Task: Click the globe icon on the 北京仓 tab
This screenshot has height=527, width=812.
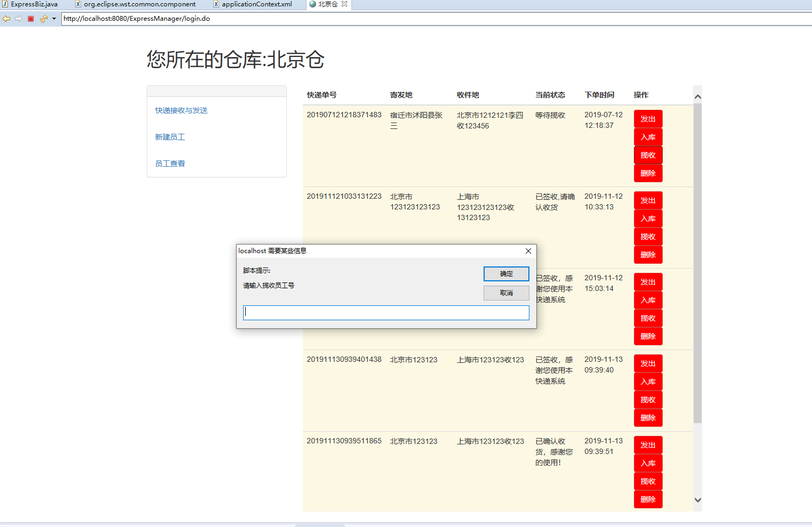Action: pos(312,4)
